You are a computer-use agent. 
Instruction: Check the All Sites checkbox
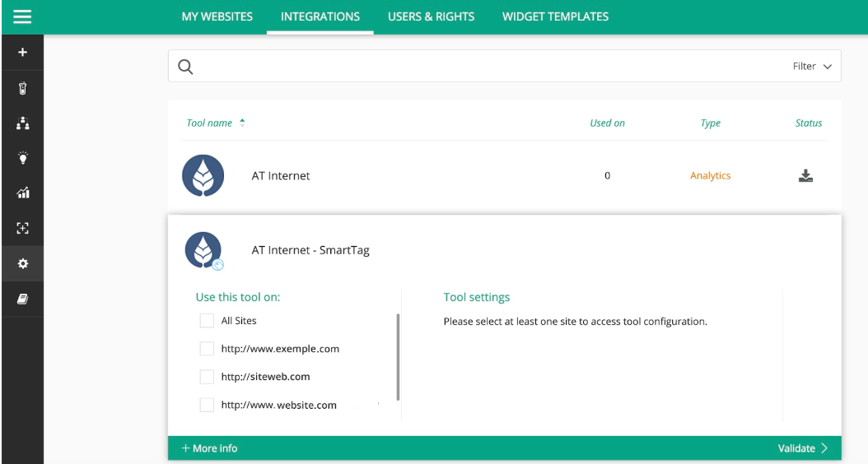point(207,321)
